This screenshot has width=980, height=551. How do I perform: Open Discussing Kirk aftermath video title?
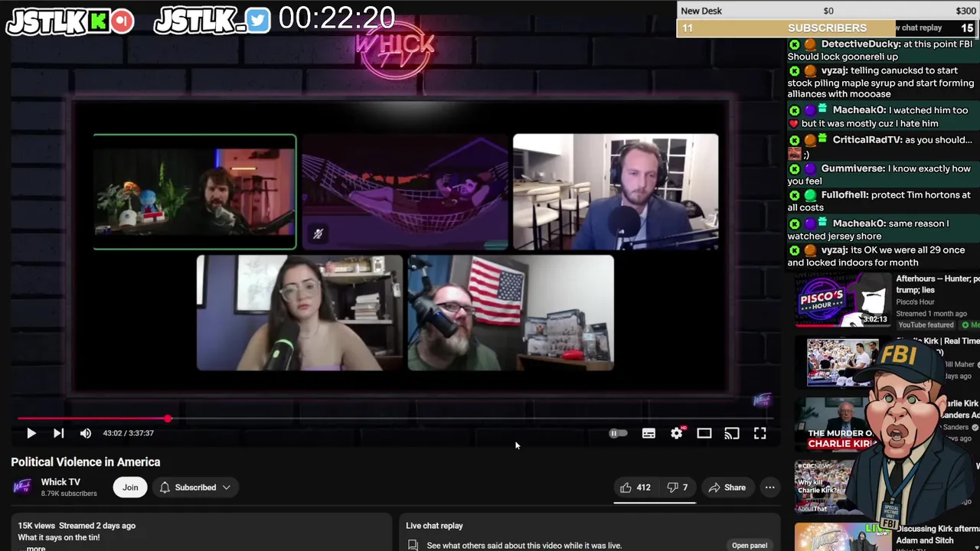point(938,534)
